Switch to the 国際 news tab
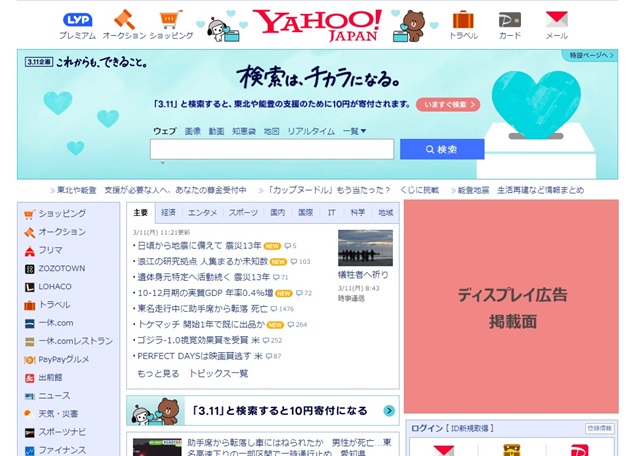 point(305,213)
